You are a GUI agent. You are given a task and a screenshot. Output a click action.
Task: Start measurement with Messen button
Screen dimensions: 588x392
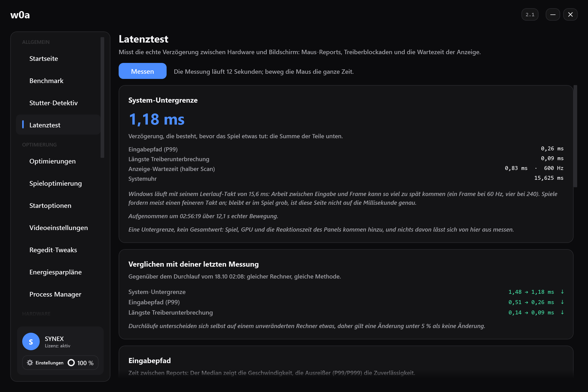142,71
